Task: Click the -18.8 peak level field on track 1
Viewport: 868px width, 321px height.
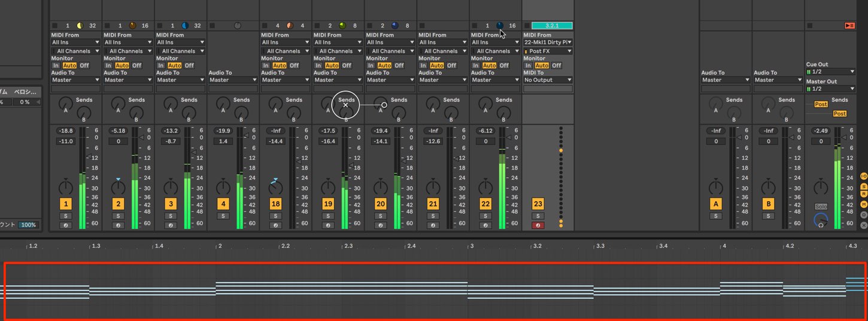Action: 66,131
